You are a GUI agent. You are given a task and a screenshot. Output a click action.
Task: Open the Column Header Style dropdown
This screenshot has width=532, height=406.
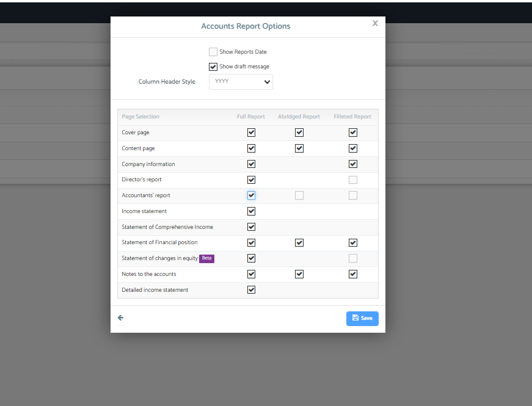241,82
